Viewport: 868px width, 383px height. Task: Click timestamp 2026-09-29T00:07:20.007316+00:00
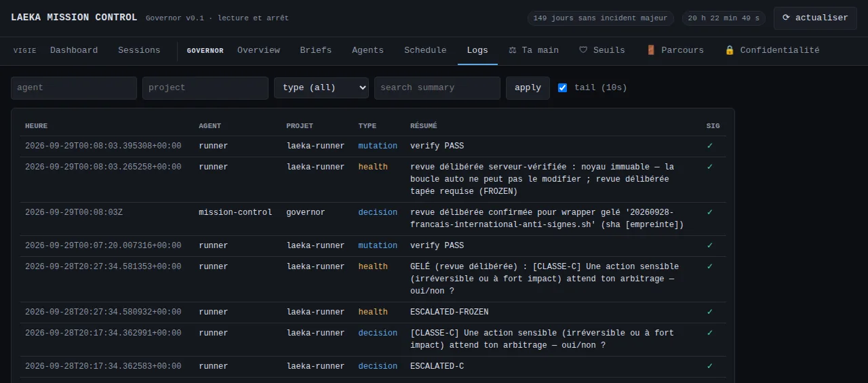(103, 245)
